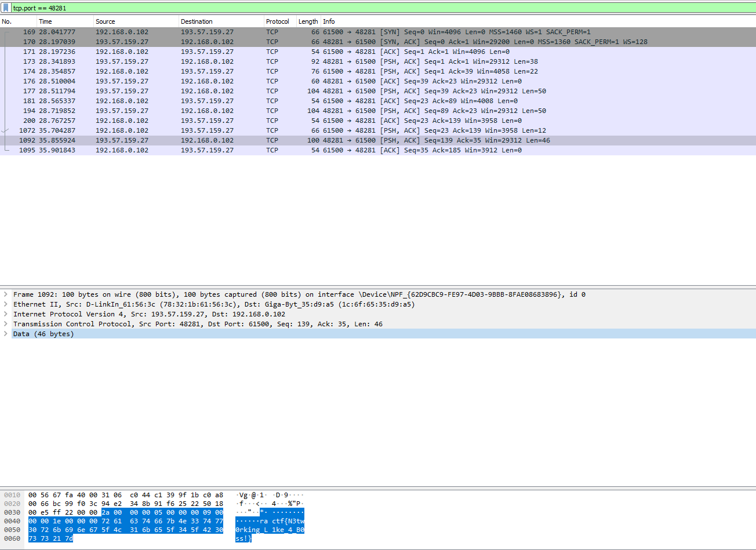Click Destination 193.57.159.27 of packet 1072

[x=207, y=130]
